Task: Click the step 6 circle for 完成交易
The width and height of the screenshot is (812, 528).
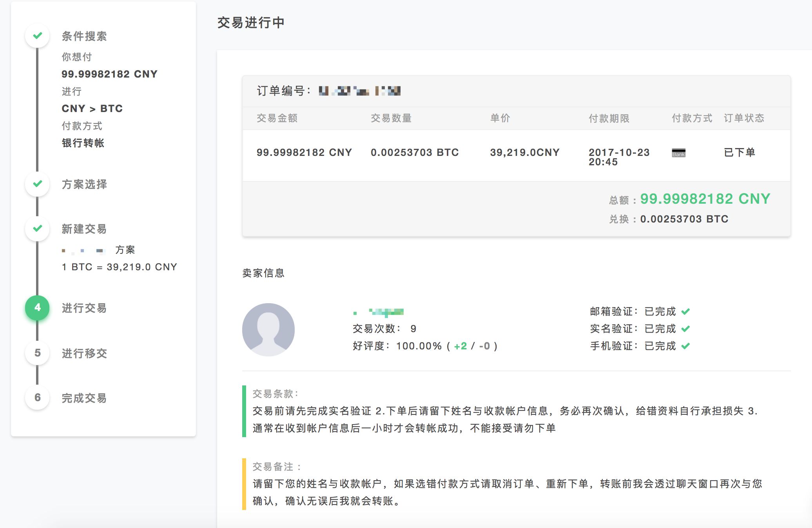Action: (x=37, y=398)
